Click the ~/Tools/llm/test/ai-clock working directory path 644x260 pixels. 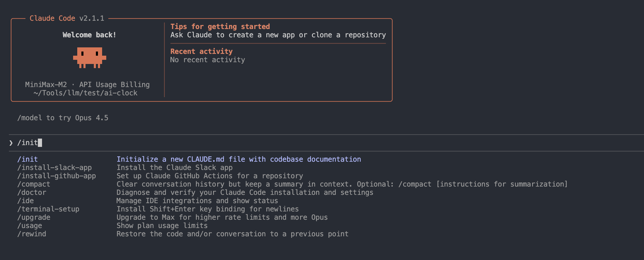click(x=85, y=93)
